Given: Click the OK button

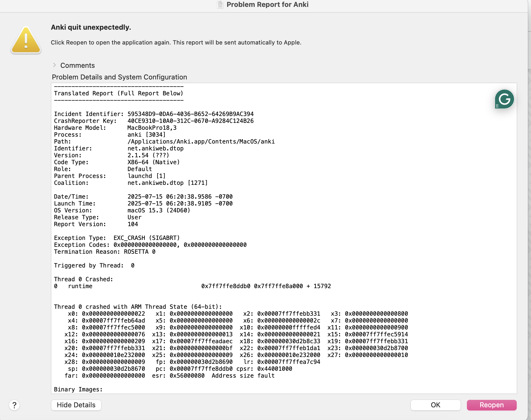Looking at the screenshot, I should [435, 405].
